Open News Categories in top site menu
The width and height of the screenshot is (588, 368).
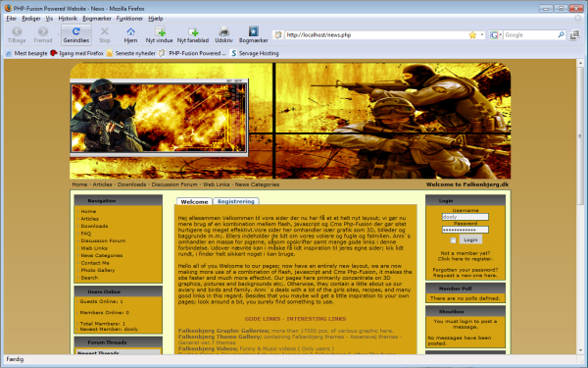(257, 184)
